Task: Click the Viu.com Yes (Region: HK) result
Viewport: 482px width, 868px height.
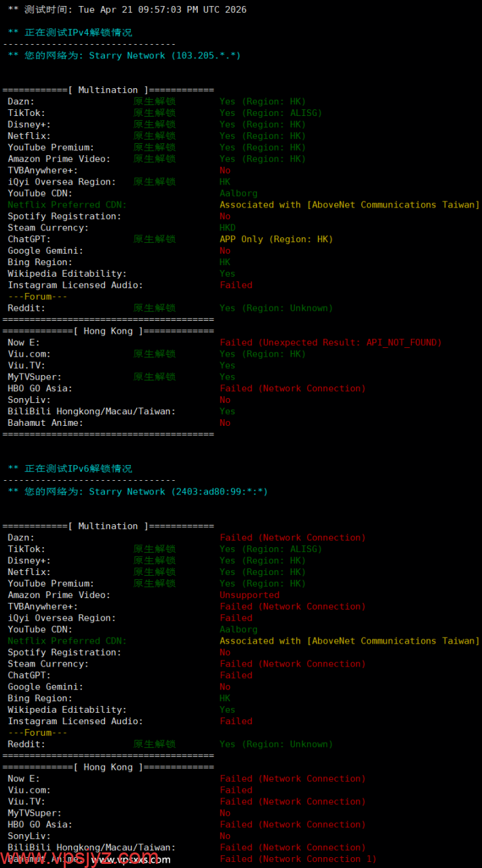Action: (x=262, y=354)
